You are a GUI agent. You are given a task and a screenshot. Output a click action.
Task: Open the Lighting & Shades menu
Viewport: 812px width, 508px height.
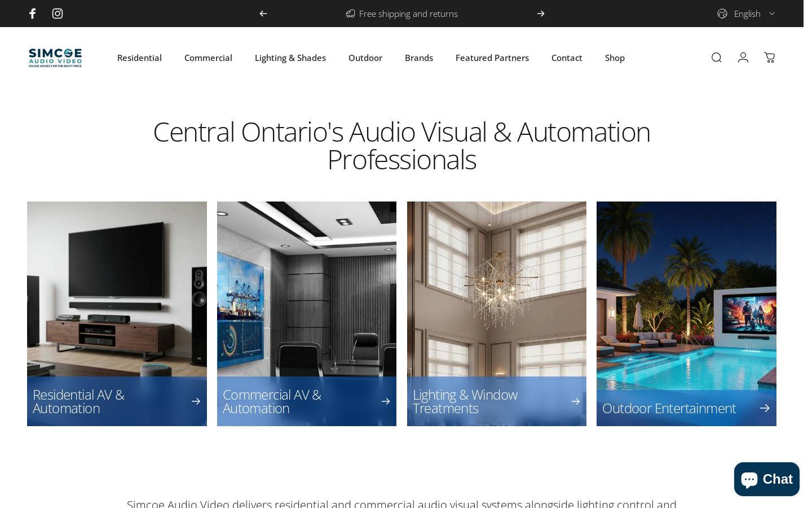pyautogui.click(x=290, y=58)
